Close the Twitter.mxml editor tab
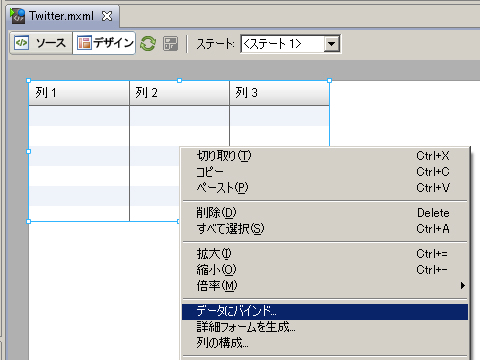Image resolution: width=480 pixels, height=360 pixels. point(107,16)
